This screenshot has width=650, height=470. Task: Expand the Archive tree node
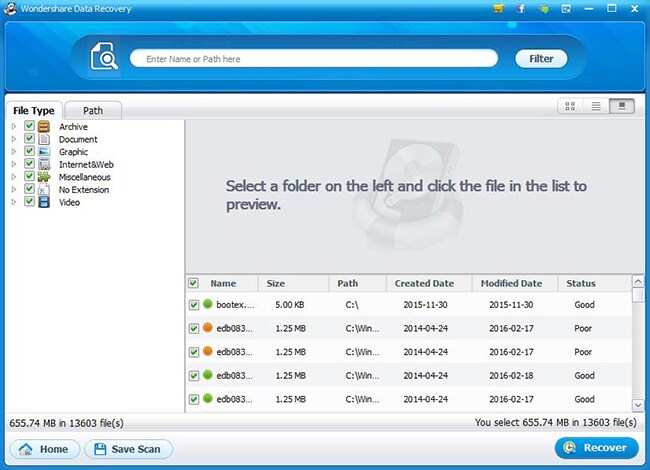(x=14, y=126)
